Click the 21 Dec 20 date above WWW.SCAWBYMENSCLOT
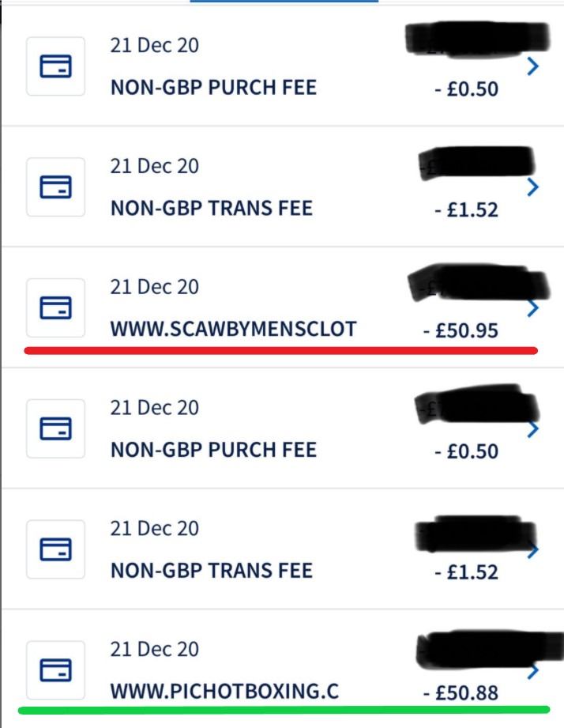Viewport: 564px width, 728px height. pos(154,287)
